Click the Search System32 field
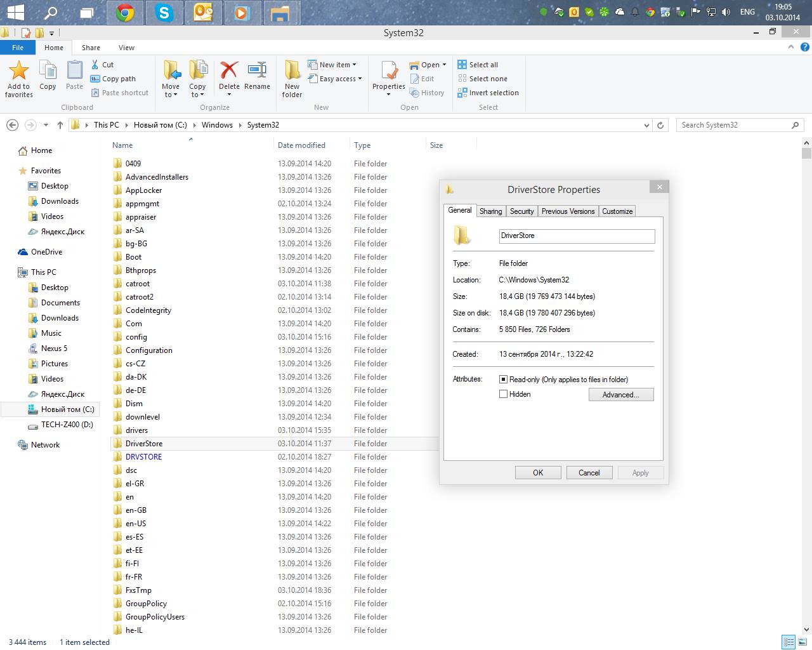Screen dimensions: 812x650 733,125
